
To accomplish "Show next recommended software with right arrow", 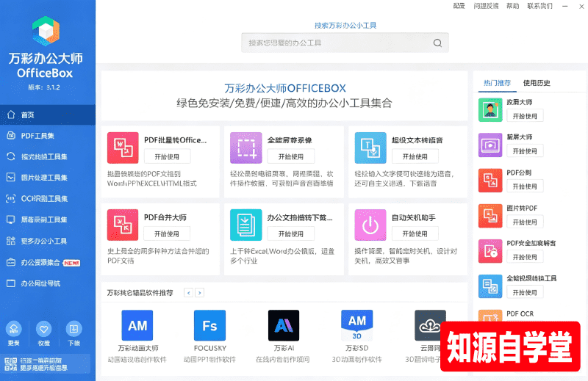I will click(x=200, y=293).
